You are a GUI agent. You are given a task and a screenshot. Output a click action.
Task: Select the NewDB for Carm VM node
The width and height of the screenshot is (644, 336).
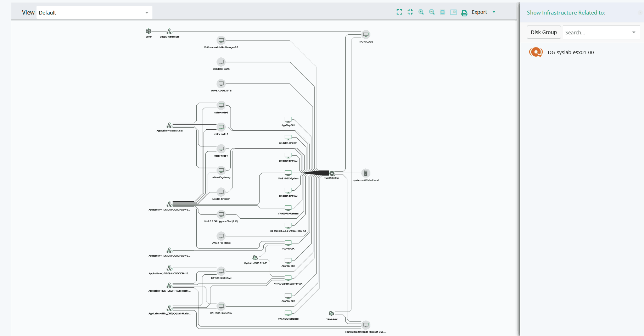coord(221,192)
